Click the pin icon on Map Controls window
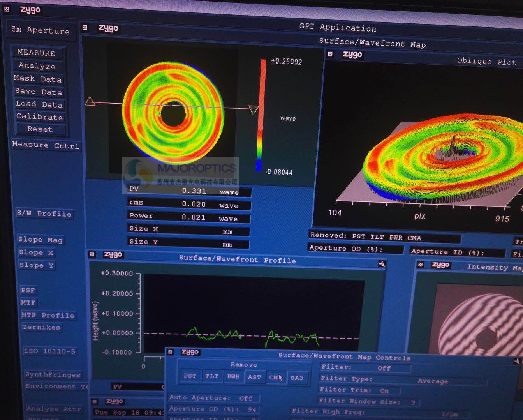 pos(517,361)
